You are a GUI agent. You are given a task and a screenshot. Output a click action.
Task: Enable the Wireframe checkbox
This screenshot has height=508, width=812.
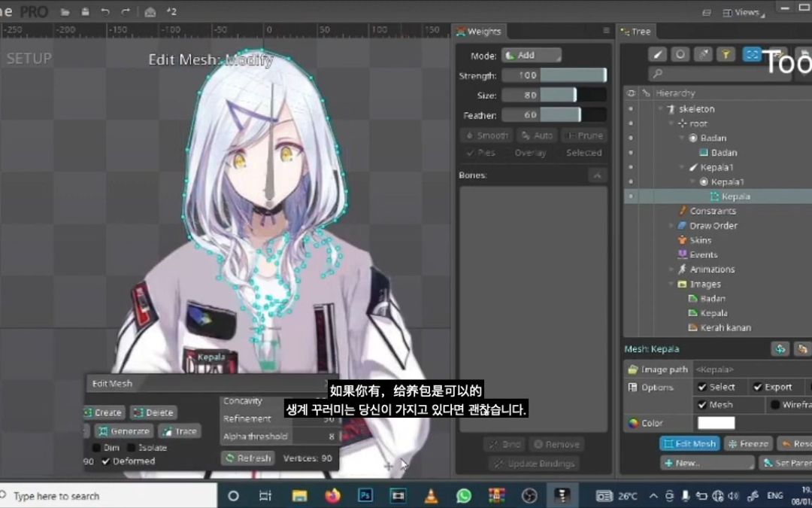pyautogui.click(x=775, y=405)
